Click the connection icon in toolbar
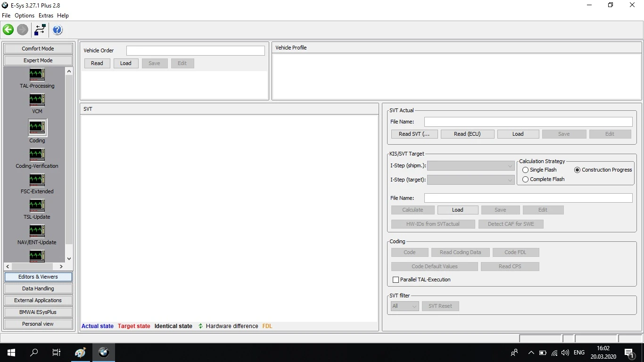This screenshot has height=362, width=644. click(x=40, y=30)
